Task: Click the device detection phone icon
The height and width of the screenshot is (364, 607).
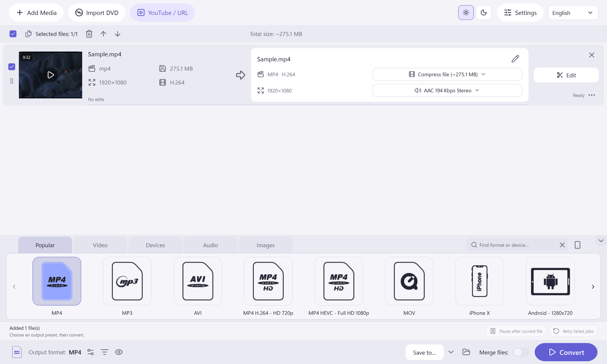Action: (577, 245)
